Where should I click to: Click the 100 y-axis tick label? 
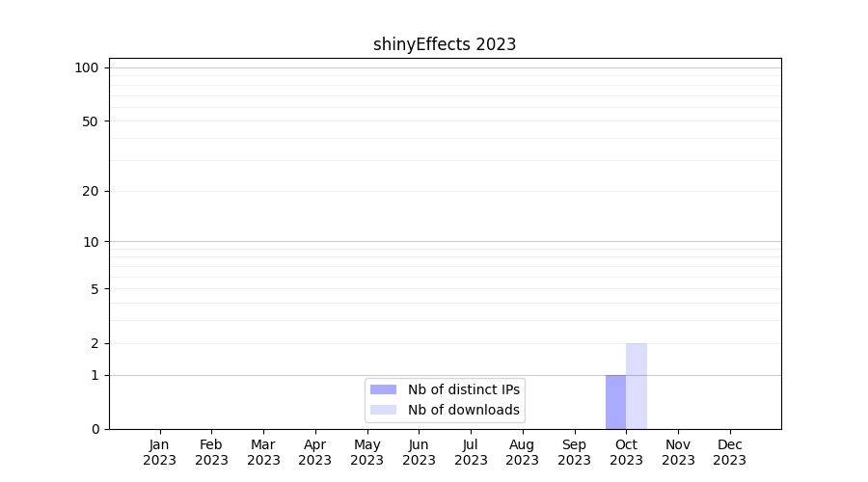(87, 67)
